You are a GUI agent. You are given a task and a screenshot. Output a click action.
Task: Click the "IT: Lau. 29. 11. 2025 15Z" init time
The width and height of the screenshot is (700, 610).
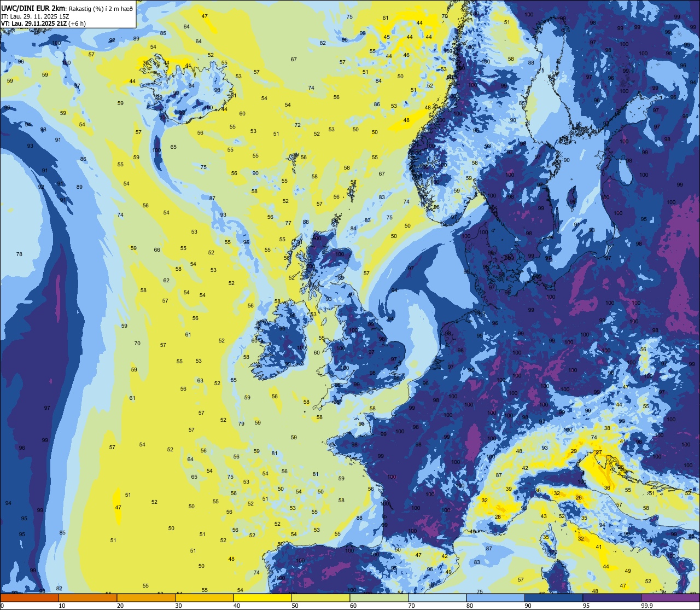click(35, 16)
